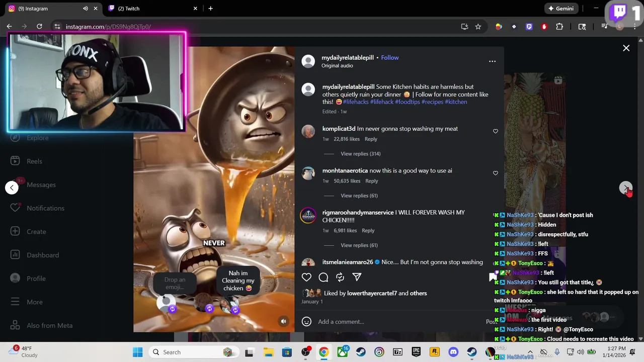Bookmark this page with the star icon
The image size is (644, 362).
478,27
